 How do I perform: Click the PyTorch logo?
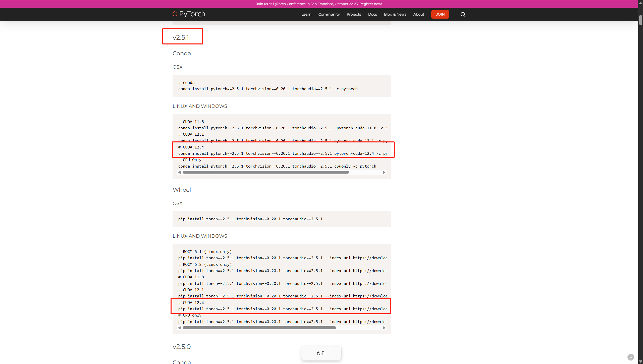pyautogui.click(x=188, y=14)
